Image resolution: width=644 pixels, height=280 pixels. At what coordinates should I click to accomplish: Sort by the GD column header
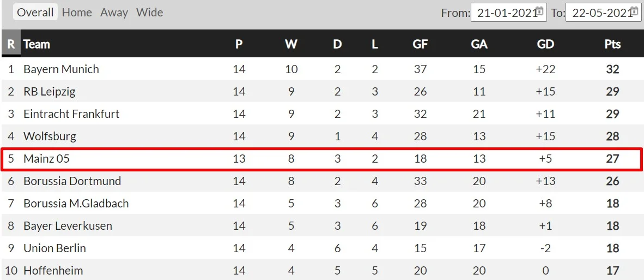coord(545,44)
